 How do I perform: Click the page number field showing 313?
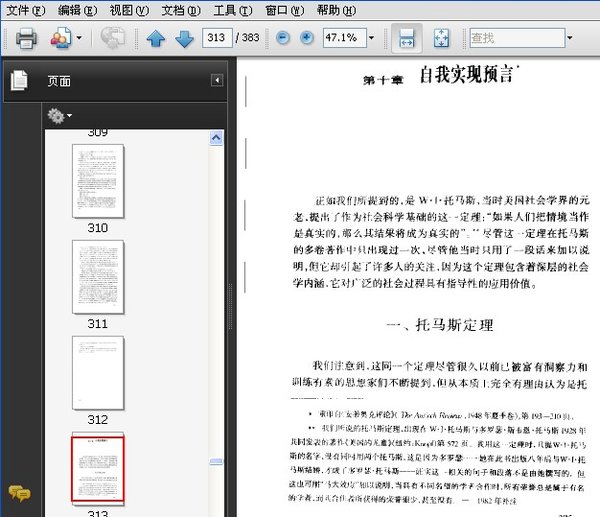[215, 39]
